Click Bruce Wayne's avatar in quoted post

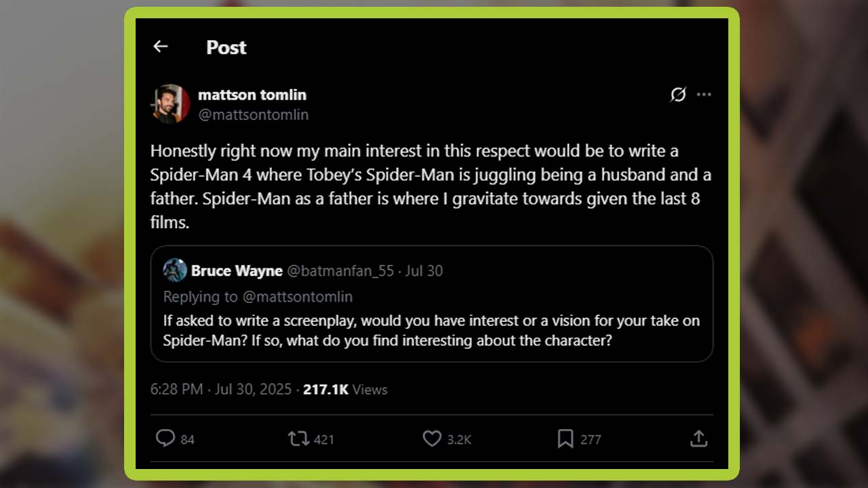click(175, 270)
